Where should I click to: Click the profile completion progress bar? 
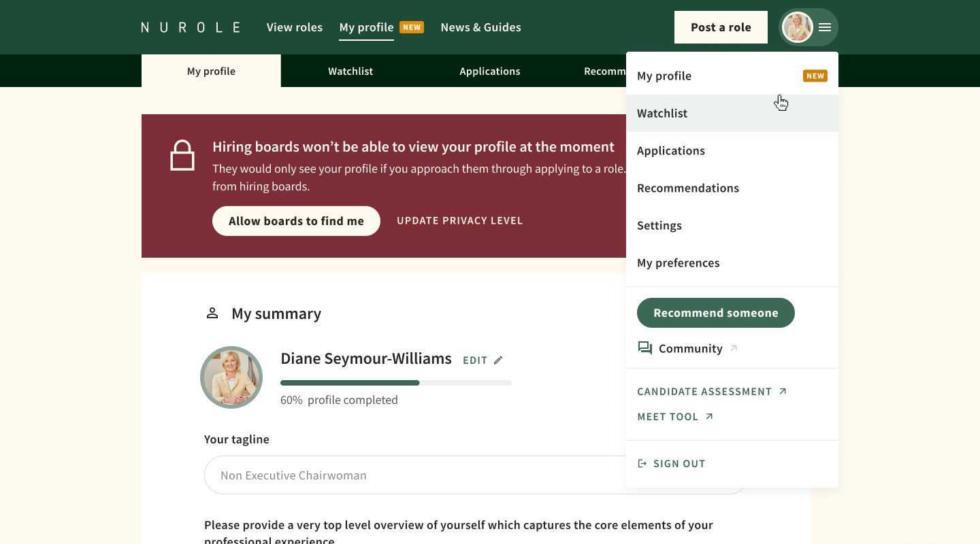tap(396, 383)
